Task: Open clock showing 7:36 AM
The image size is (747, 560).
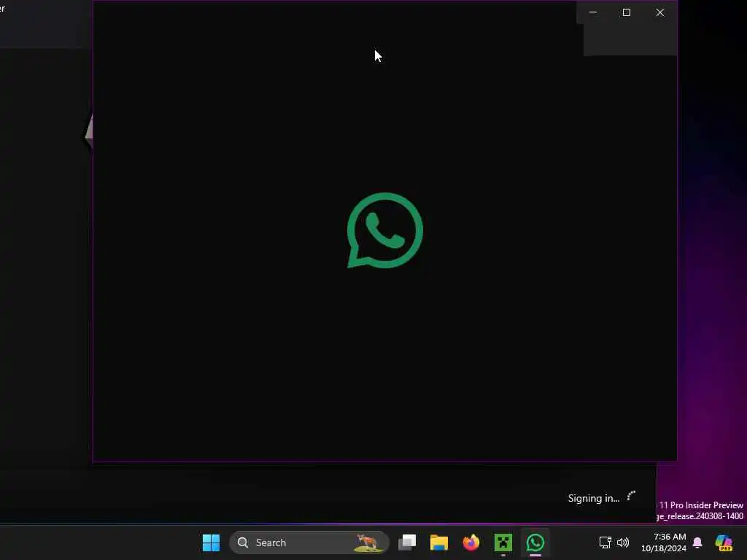Action: 664,542
